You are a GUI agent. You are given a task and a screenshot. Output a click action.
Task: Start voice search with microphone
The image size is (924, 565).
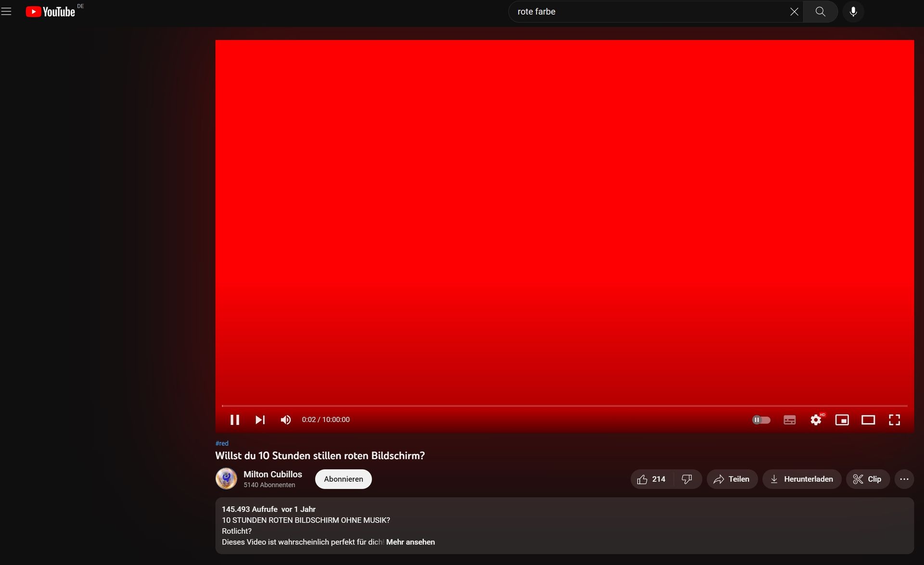[x=853, y=12]
